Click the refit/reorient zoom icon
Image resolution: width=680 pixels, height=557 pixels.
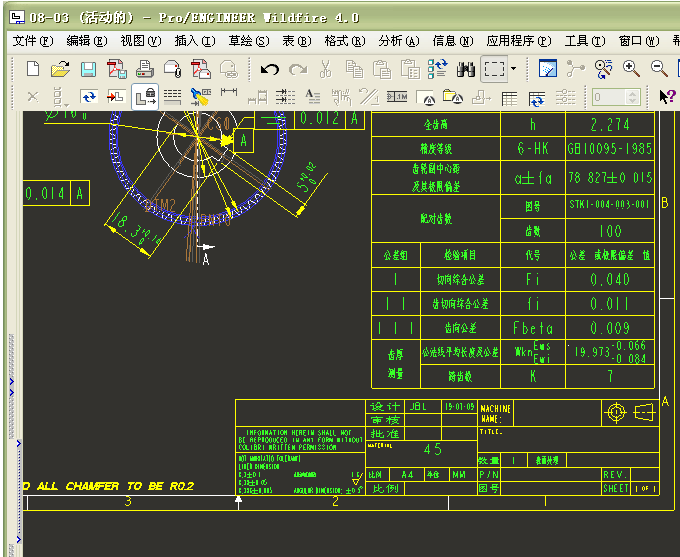point(603,69)
